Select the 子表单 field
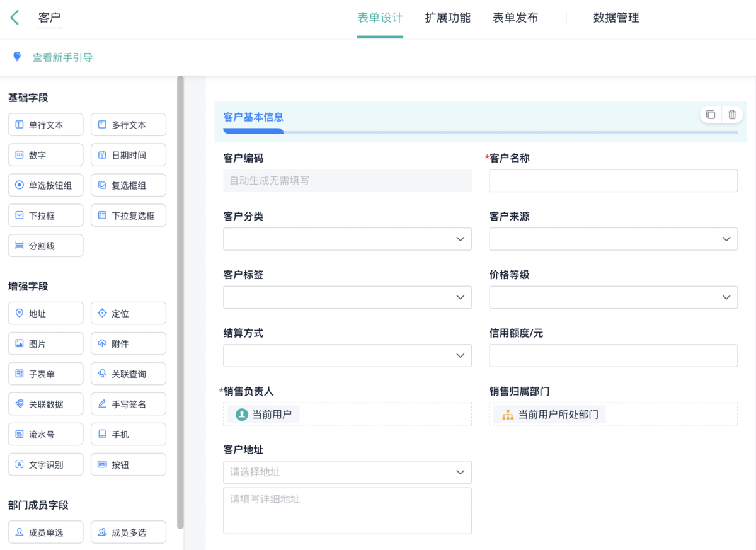756x550 pixels. [x=45, y=374]
